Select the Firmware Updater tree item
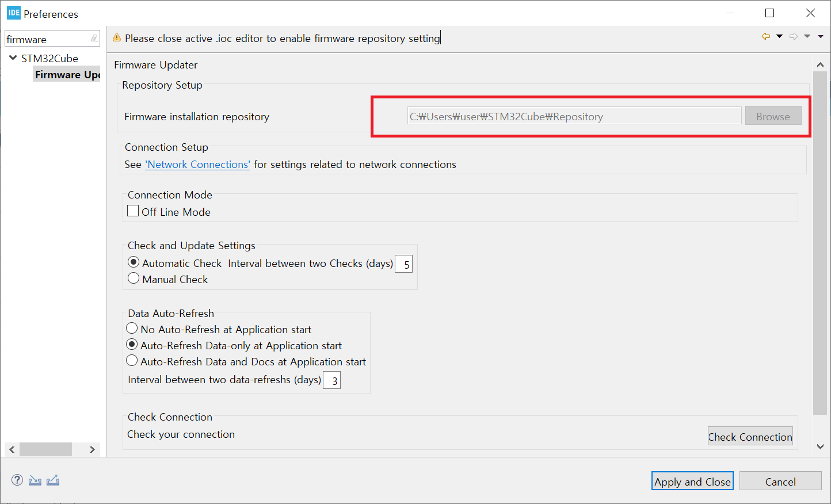This screenshot has width=831, height=504. [67, 74]
